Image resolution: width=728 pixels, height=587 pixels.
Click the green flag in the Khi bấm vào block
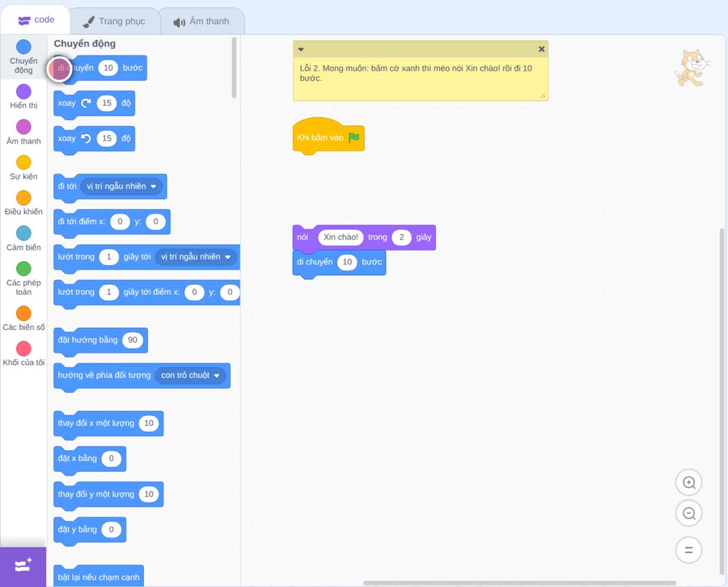[355, 138]
